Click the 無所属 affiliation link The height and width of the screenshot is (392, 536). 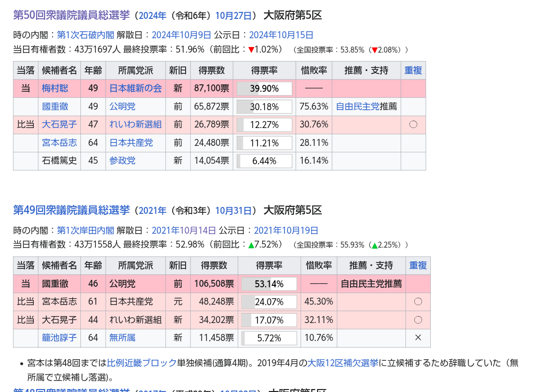tap(122, 338)
